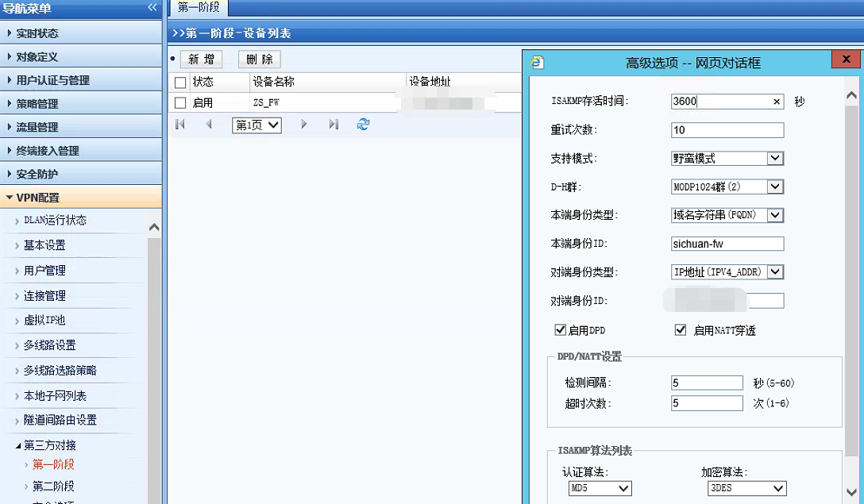
Task: Click the 重试次数 input field
Action: click(727, 130)
